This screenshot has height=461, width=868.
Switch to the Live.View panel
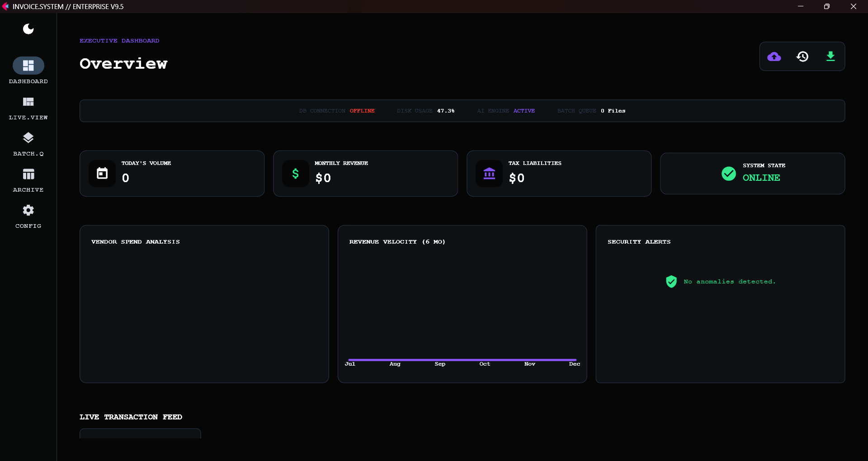(x=28, y=108)
